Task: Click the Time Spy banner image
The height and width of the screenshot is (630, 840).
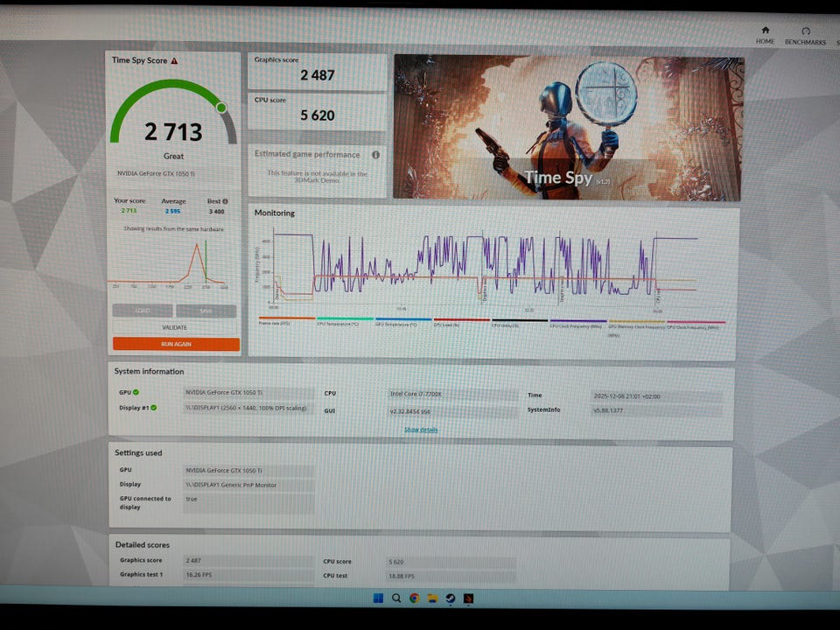Action: tap(568, 128)
